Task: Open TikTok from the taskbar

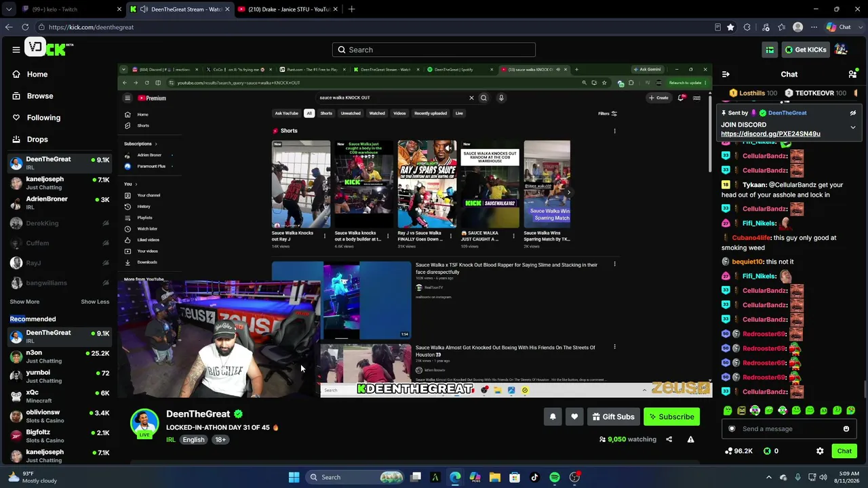Action: pos(534,477)
